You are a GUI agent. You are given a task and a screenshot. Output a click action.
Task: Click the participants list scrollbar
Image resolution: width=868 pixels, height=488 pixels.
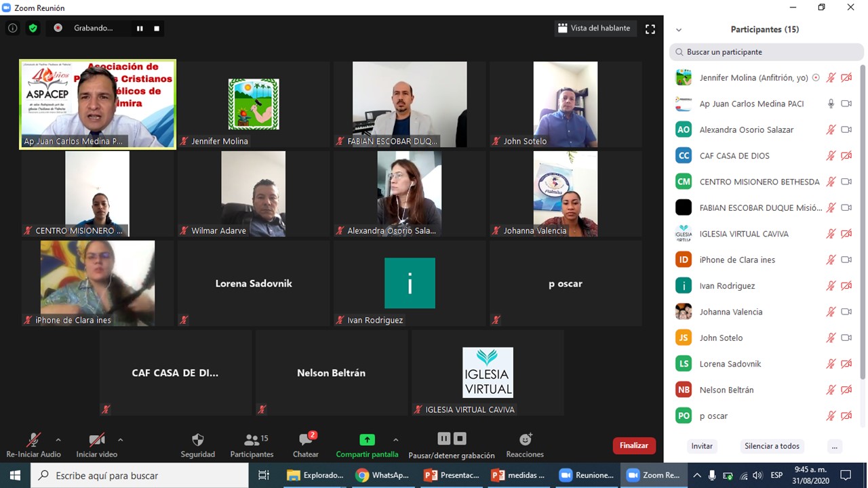863,222
